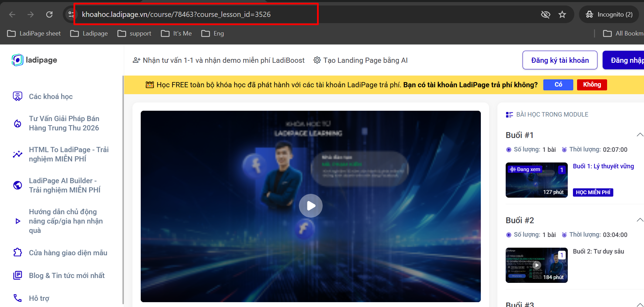The height and width of the screenshot is (307, 644).
Task: Open the Buổi 2 lesson thumbnail
Action: tap(536, 265)
